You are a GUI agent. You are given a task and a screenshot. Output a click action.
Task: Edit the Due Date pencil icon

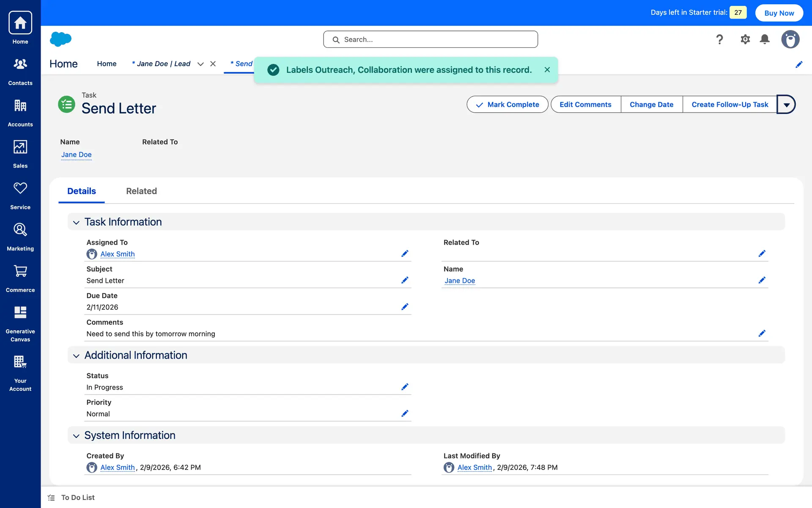point(405,307)
